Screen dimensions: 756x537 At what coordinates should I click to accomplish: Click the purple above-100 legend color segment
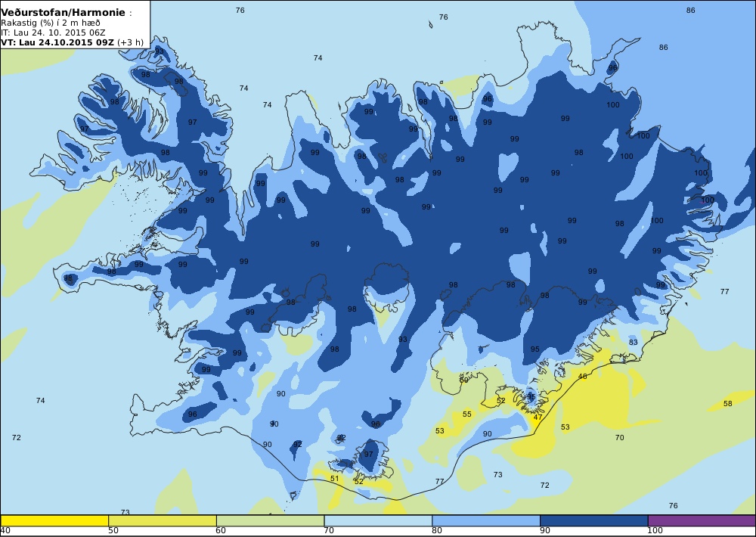point(702,520)
